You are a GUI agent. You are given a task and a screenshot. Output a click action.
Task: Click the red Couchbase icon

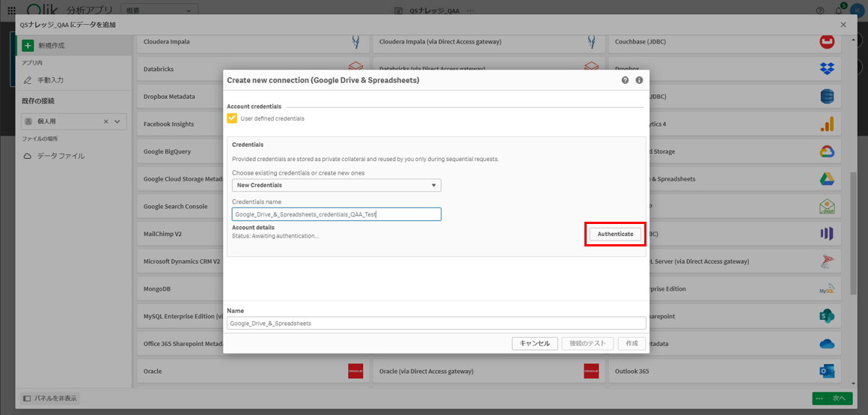click(x=827, y=41)
